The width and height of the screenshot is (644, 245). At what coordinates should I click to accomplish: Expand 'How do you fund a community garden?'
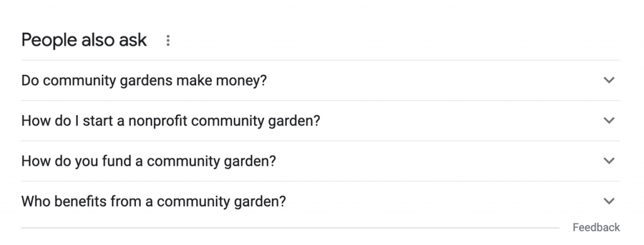point(320,161)
